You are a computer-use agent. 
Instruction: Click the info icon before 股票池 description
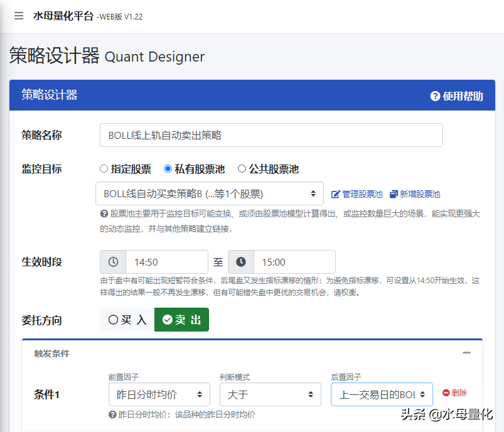tap(104, 213)
